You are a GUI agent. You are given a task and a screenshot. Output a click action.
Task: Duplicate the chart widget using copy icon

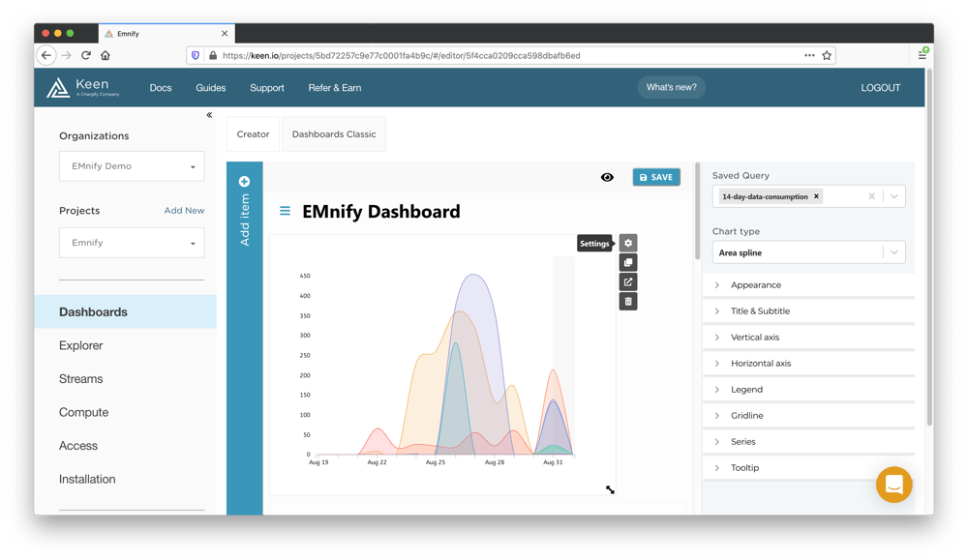coord(628,263)
